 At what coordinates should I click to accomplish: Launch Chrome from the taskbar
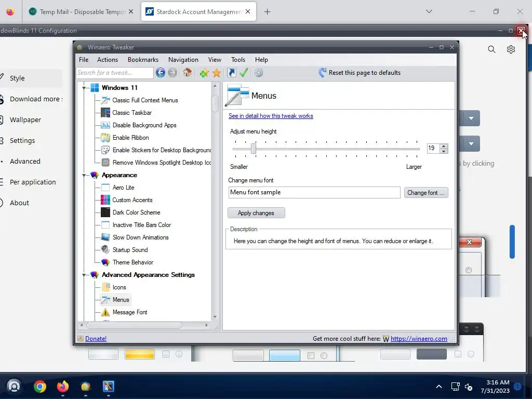40,387
